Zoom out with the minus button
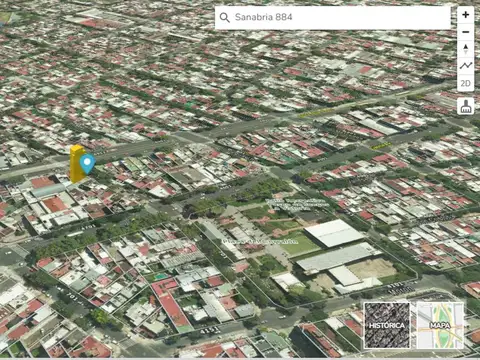480x360 pixels. pos(466,32)
